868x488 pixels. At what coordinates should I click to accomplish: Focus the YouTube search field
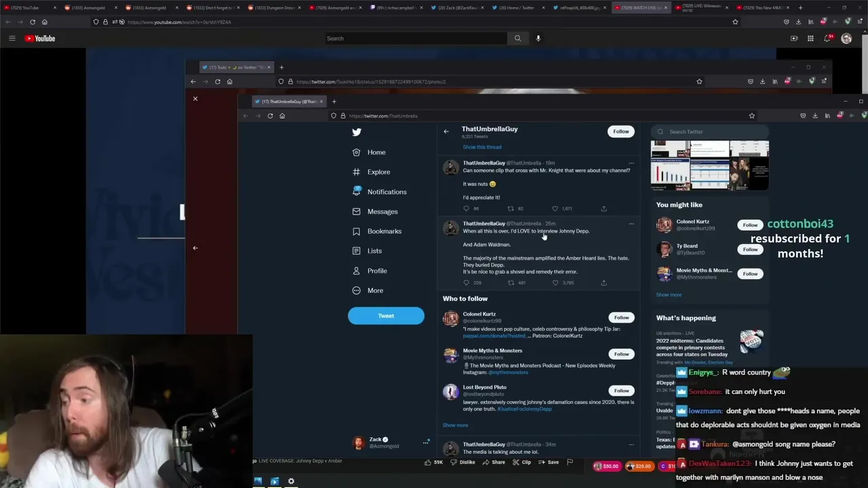click(x=415, y=39)
